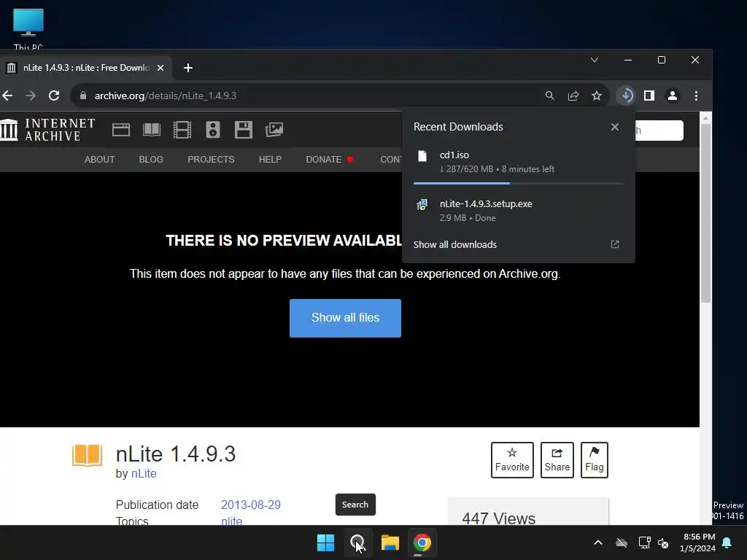
Task: Open the Texts book icon
Action: point(152,130)
